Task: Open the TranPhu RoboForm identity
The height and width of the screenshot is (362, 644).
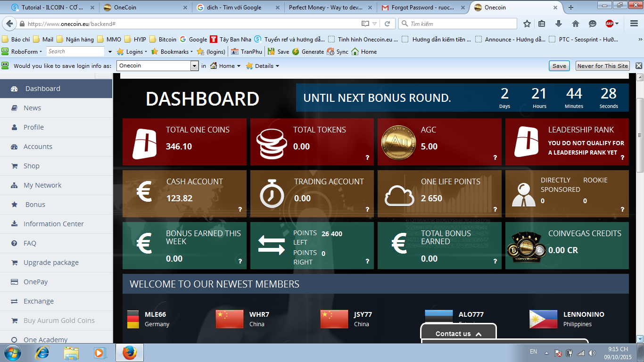Action: click(247, 51)
